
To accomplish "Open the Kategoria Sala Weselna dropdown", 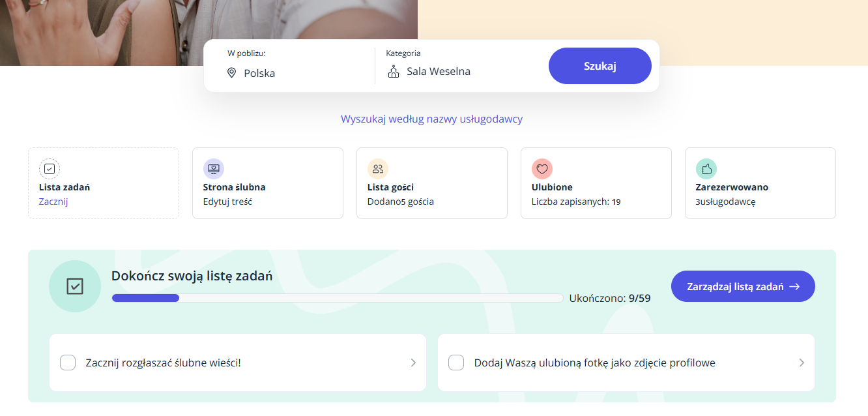I will click(456, 72).
